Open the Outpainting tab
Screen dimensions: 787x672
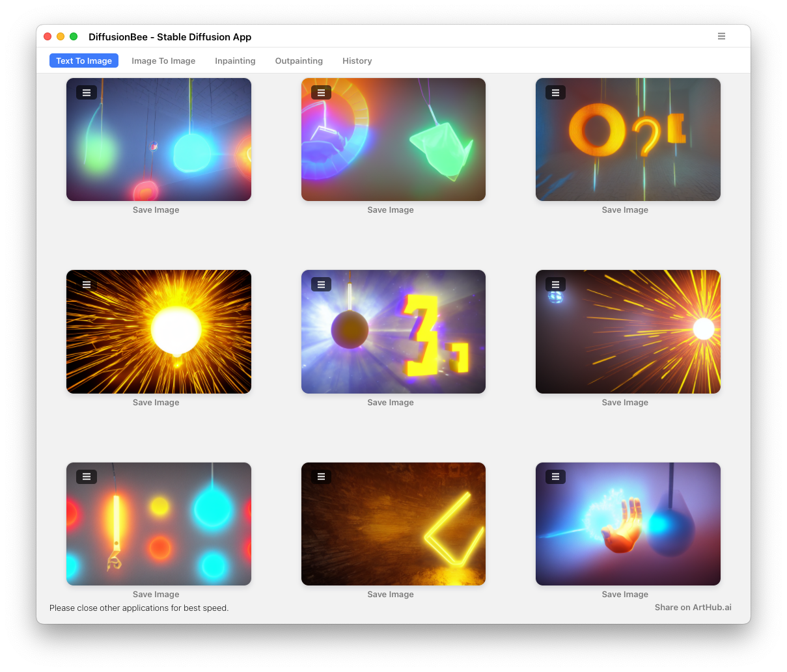point(299,61)
